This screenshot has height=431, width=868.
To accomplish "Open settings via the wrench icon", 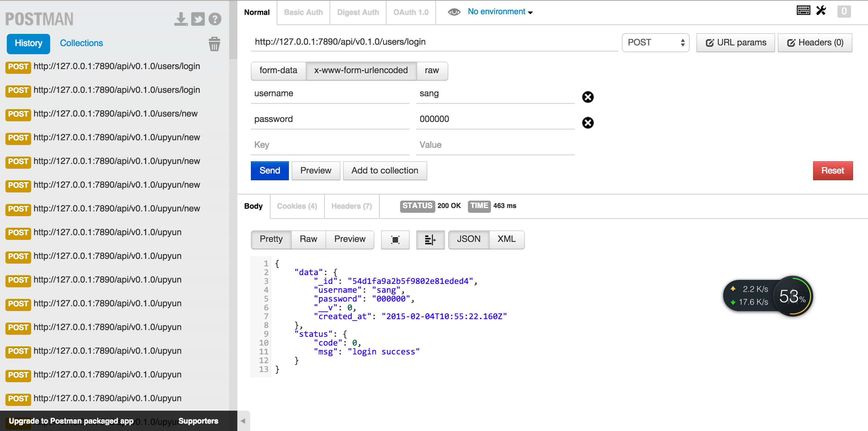I will (x=821, y=11).
